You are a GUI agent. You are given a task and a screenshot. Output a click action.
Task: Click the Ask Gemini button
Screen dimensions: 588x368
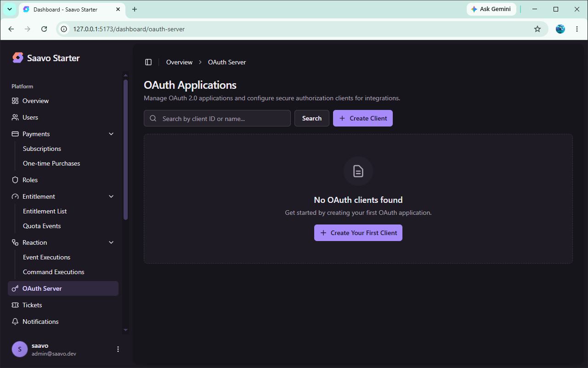pyautogui.click(x=492, y=9)
